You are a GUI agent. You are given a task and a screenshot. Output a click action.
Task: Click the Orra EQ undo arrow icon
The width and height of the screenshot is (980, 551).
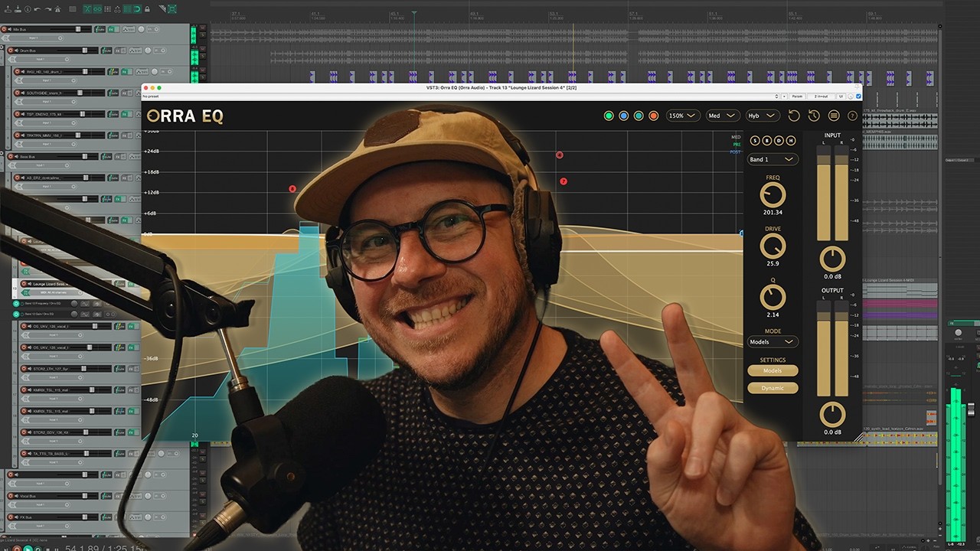794,116
